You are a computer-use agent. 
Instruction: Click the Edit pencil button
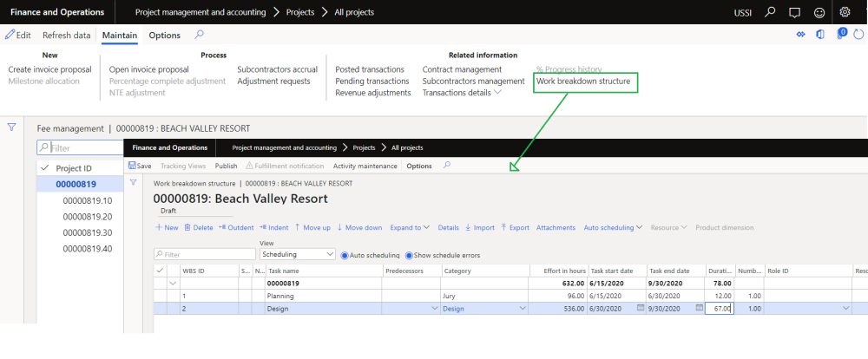click(x=17, y=35)
